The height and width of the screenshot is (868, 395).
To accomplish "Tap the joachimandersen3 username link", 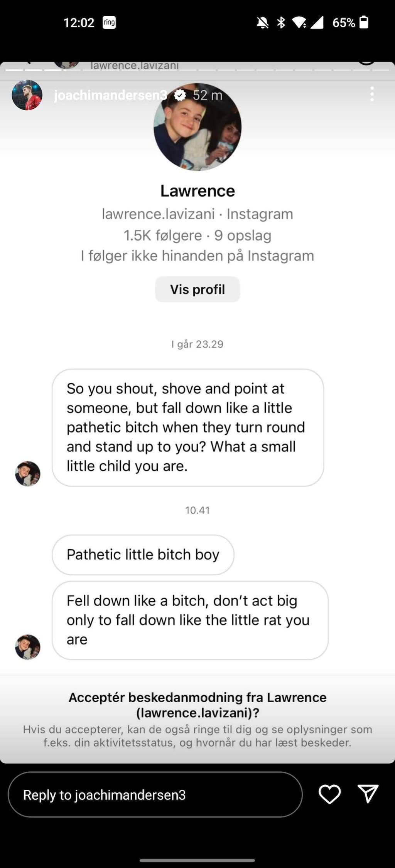I will tap(110, 95).
